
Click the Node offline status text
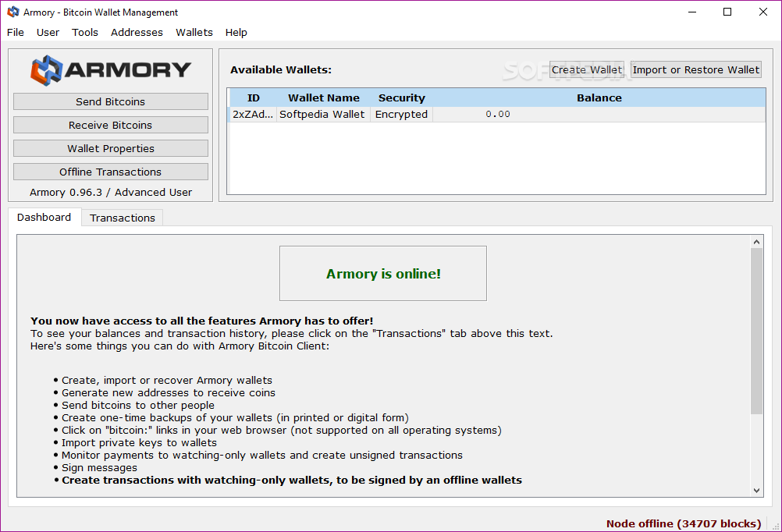[683, 523]
